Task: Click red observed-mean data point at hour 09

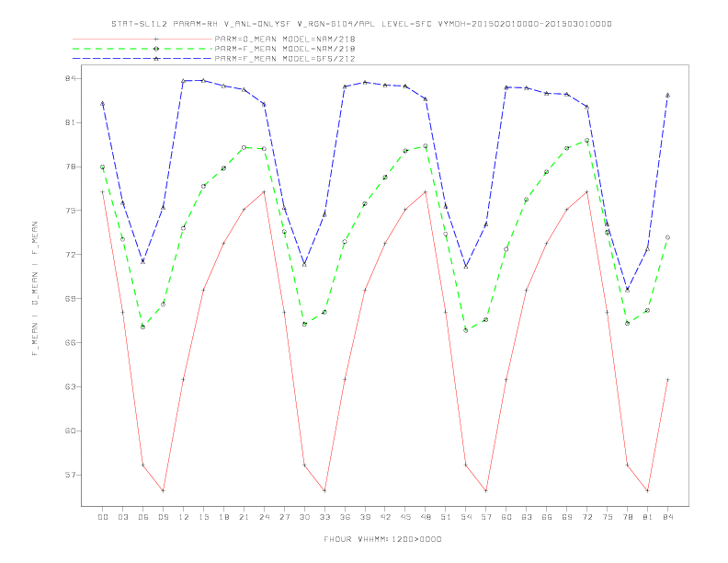Action: 163,490
